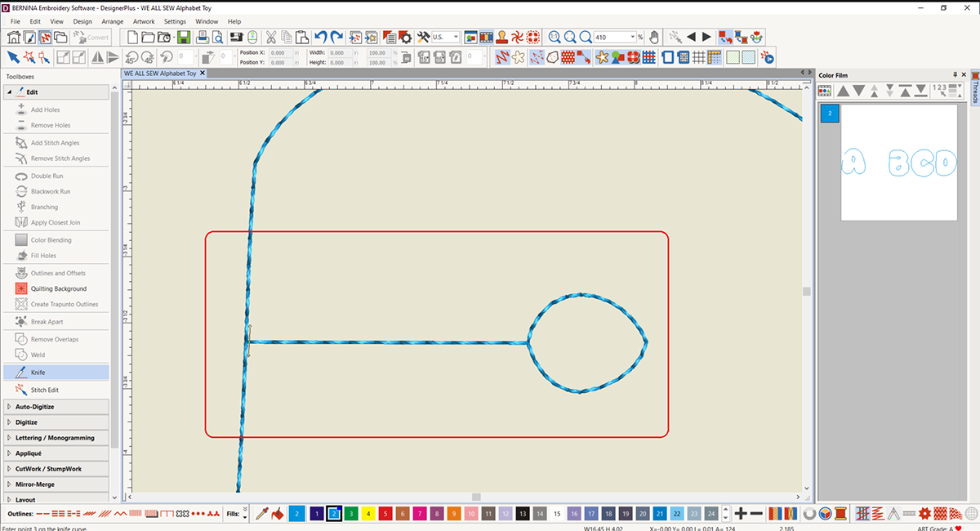Click the Redo arrow icon

point(336,37)
